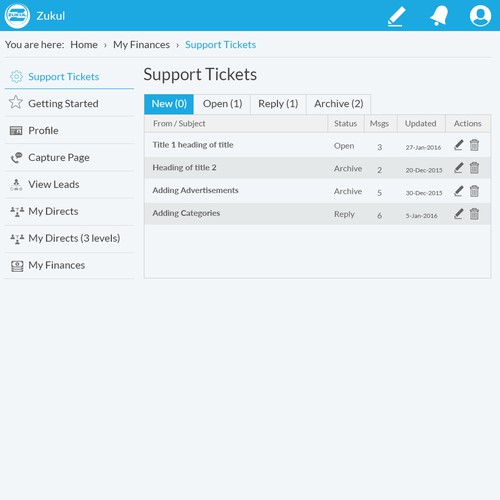Open Capture Page in the sidebar

(69, 157)
